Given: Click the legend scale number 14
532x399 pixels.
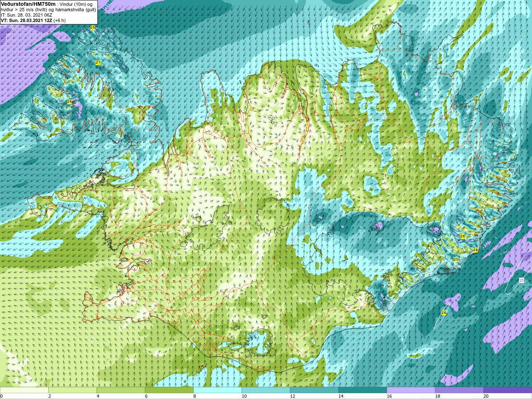Looking at the screenshot, I should click(x=341, y=396).
